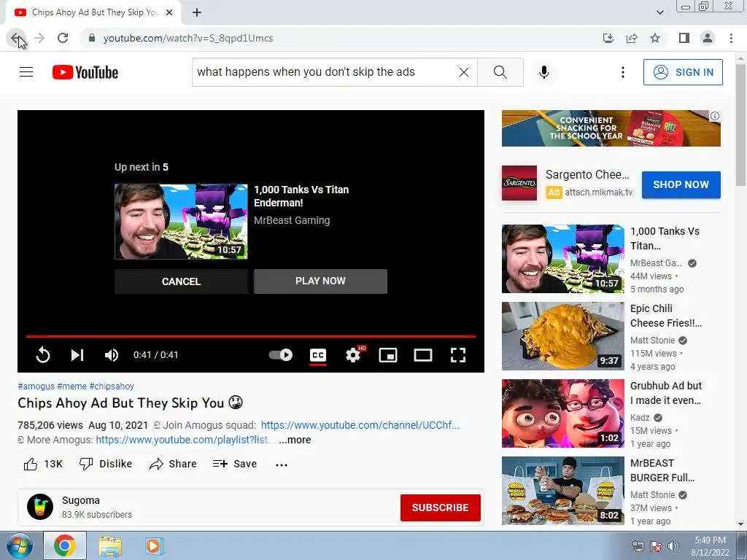Click the Dislike button
Screen dimensions: 747x560
(106, 464)
